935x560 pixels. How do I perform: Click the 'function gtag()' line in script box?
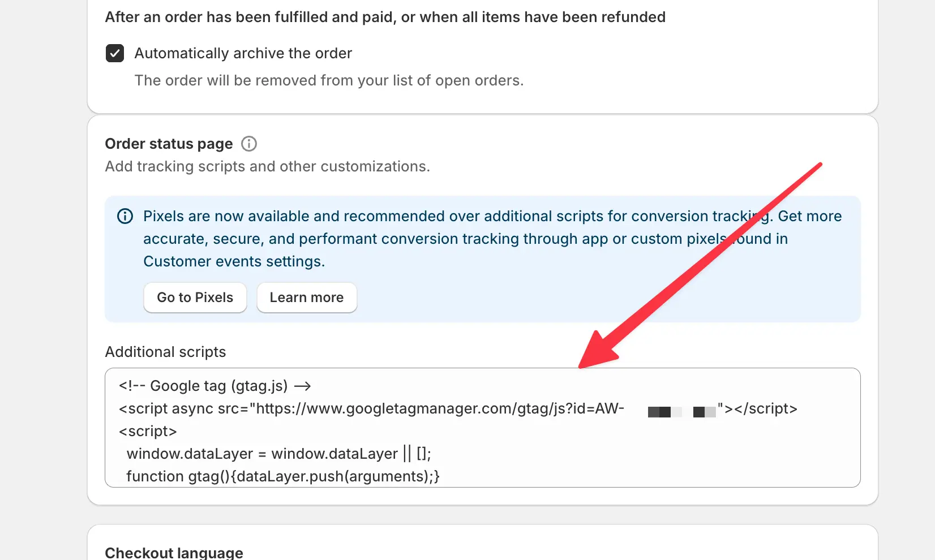(x=283, y=476)
